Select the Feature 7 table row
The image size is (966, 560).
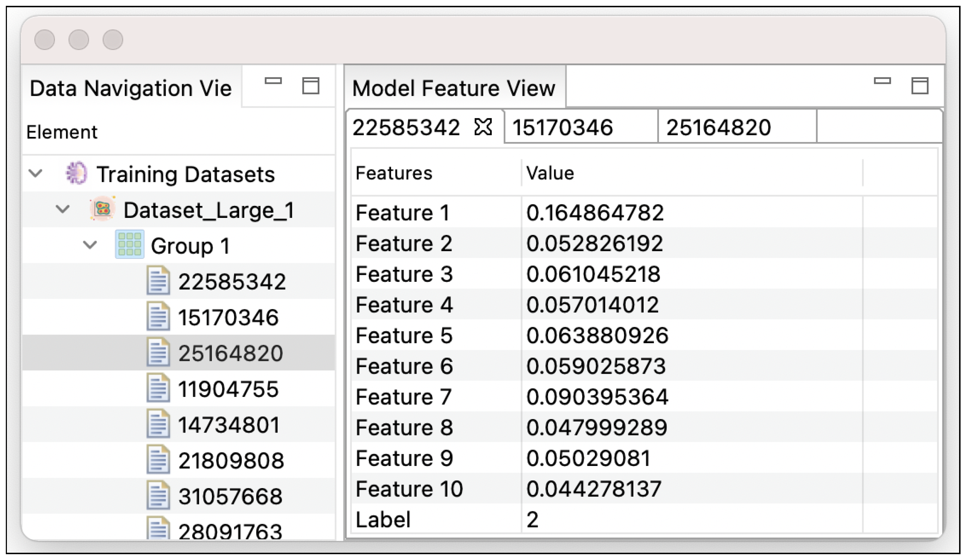coord(403,397)
